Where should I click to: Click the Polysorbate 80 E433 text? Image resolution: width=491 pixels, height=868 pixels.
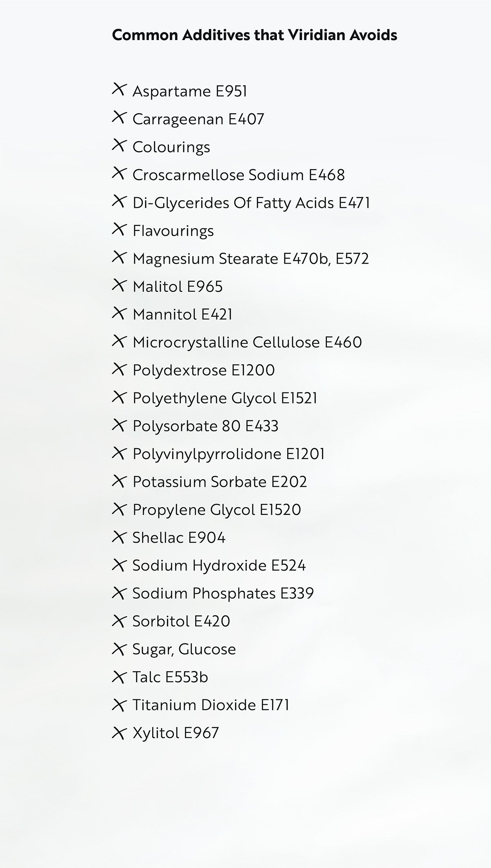click(205, 426)
